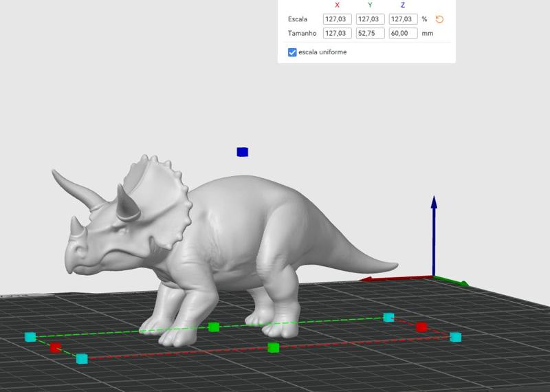Edit the Escala Y percentage field
The width and height of the screenshot is (550, 392).
(x=370, y=19)
